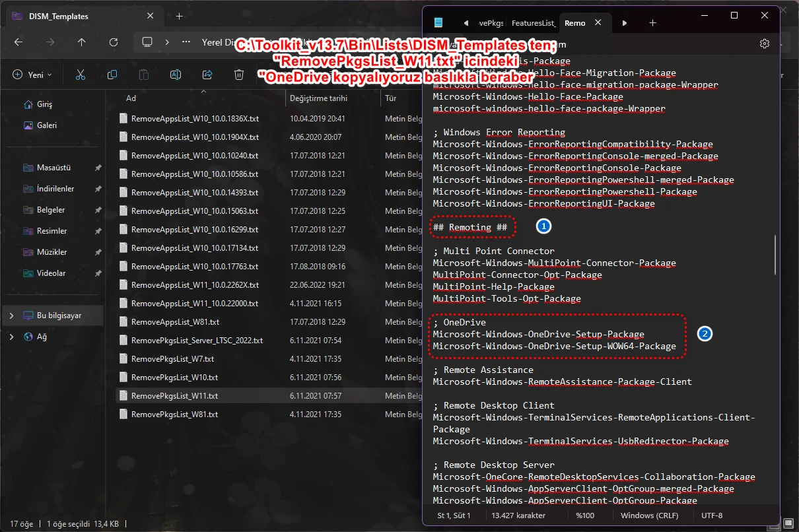Viewport: 799px width, 532px height.
Task: Switch to the vePkgs tab in Notepad
Action: (491, 22)
